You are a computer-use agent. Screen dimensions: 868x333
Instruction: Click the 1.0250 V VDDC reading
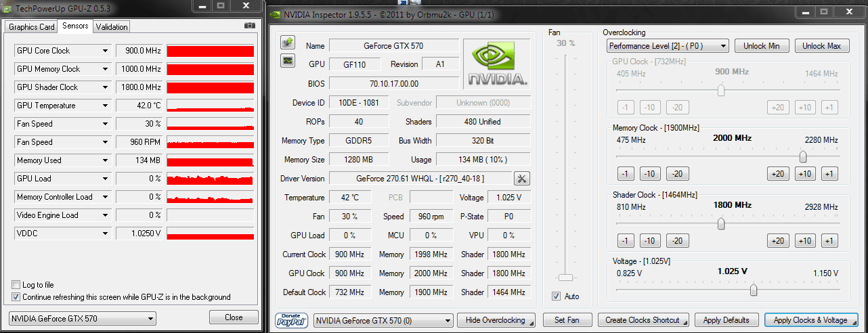139,234
